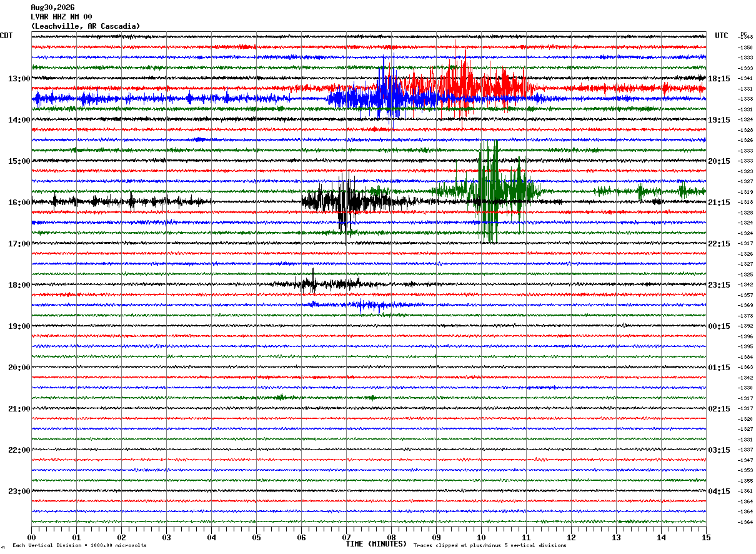Click the 15 minute axis tick label
Image resolution: width=756 pixels, height=554 pixels.
[706, 537]
